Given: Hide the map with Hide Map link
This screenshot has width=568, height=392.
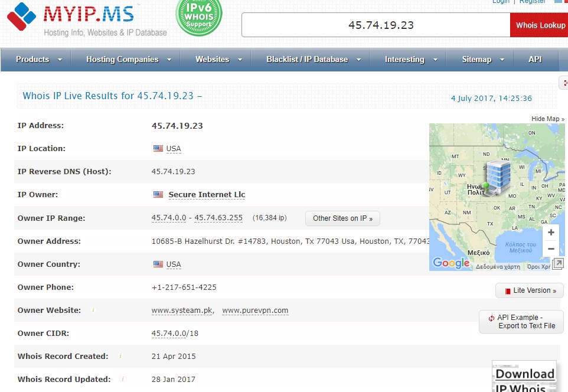Looking at the screenshot, I should 548,119.
